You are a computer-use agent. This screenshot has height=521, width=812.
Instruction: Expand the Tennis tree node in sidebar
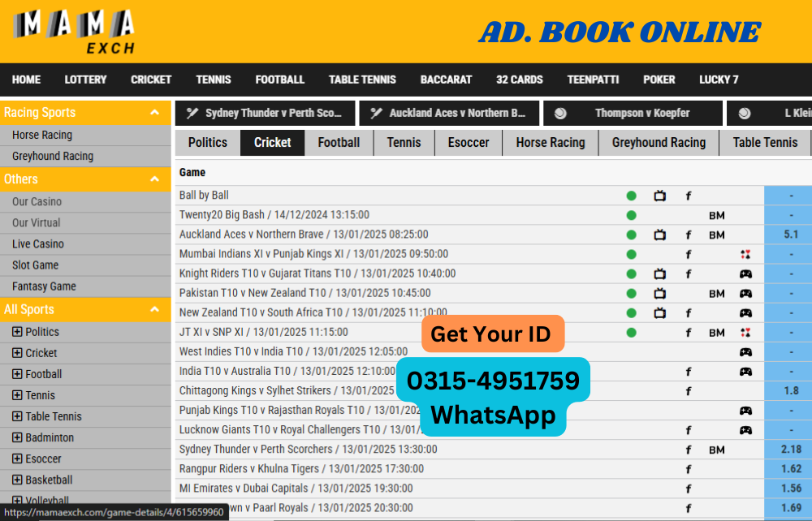17,395
